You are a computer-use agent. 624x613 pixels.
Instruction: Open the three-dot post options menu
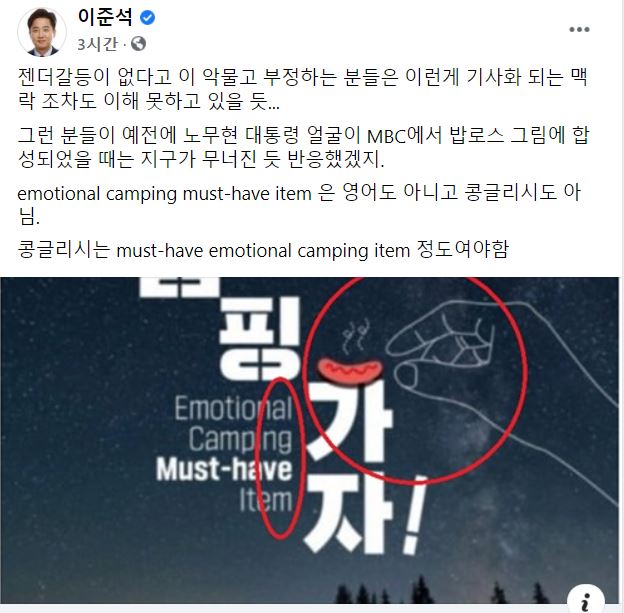[579, 29]
